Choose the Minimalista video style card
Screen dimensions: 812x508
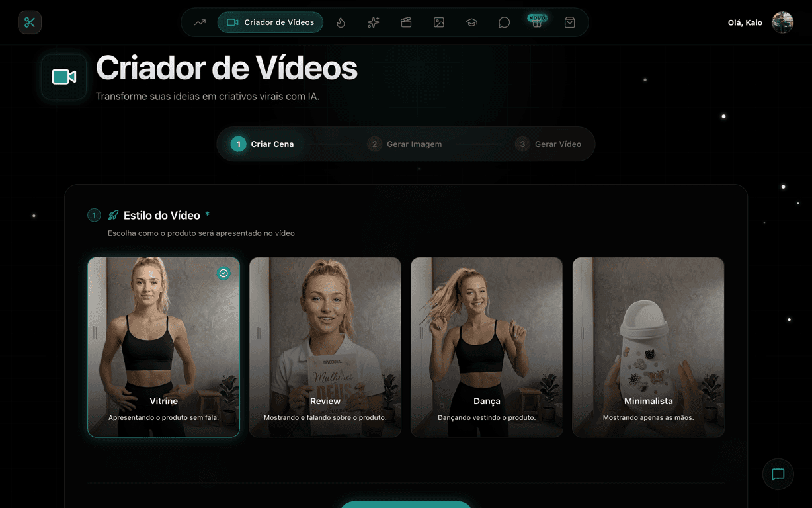[x=649, y=347]
